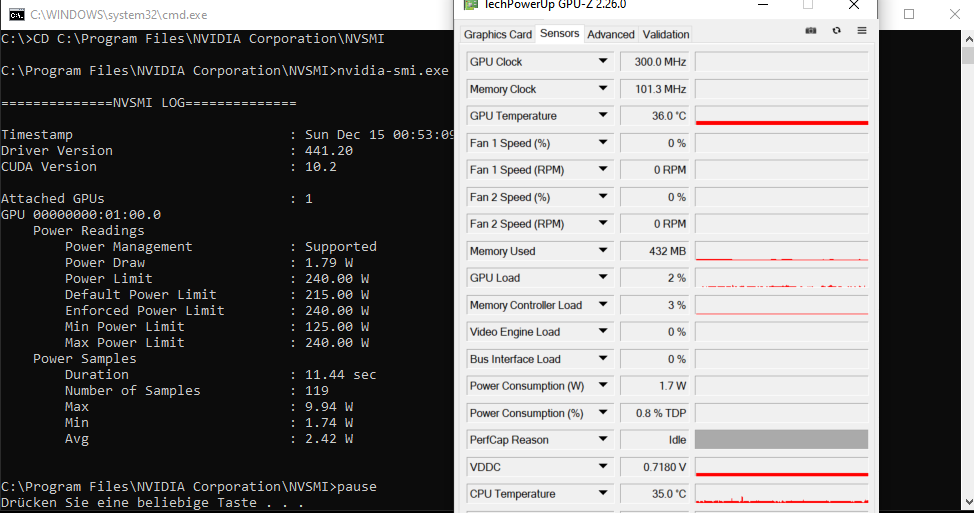Click the 0.8 % TDP value
The height and width of the screenshot is (513, 974).
click(655, 413)
